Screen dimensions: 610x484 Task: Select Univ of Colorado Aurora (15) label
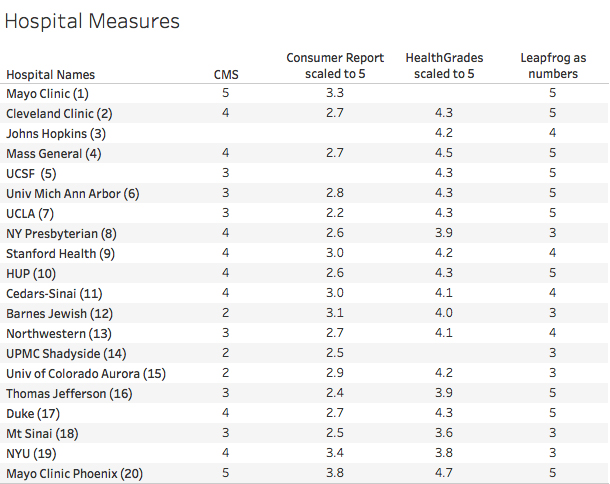coord(86,373)
